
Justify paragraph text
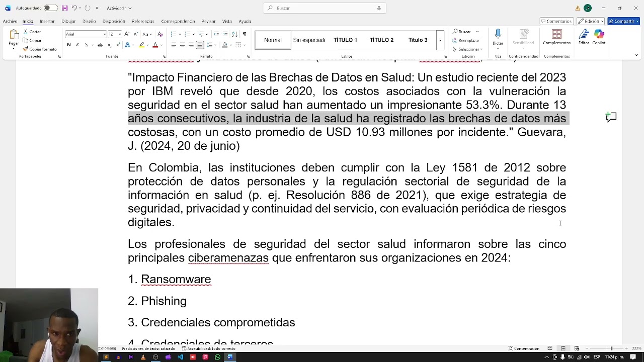[x=200, y=45]
